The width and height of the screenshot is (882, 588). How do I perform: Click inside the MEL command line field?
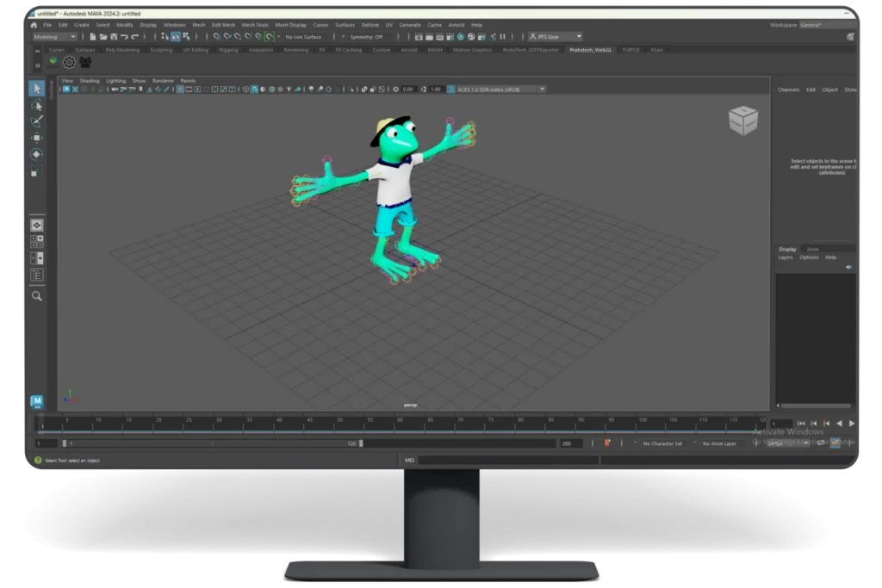(517, 459)
